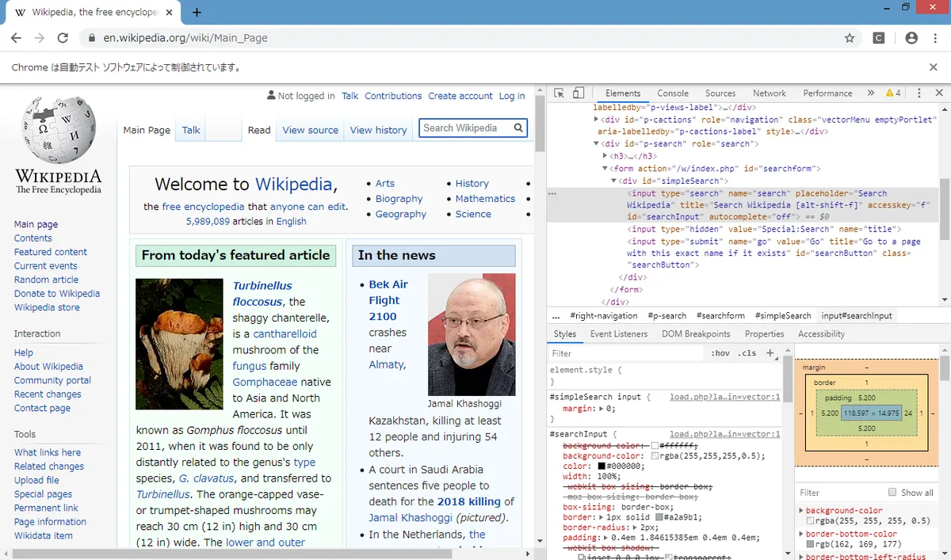Enable Show all in Computed pane

click(892, 492)
